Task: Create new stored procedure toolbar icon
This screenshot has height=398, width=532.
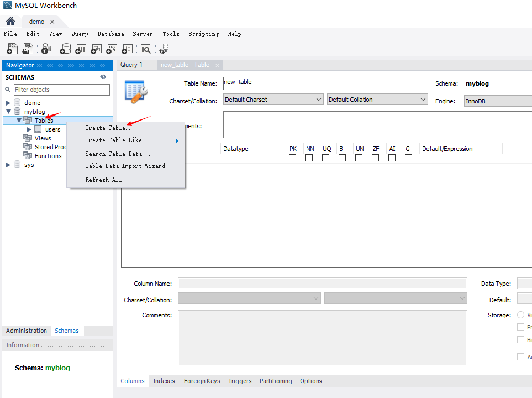Action: pos(112,49)
